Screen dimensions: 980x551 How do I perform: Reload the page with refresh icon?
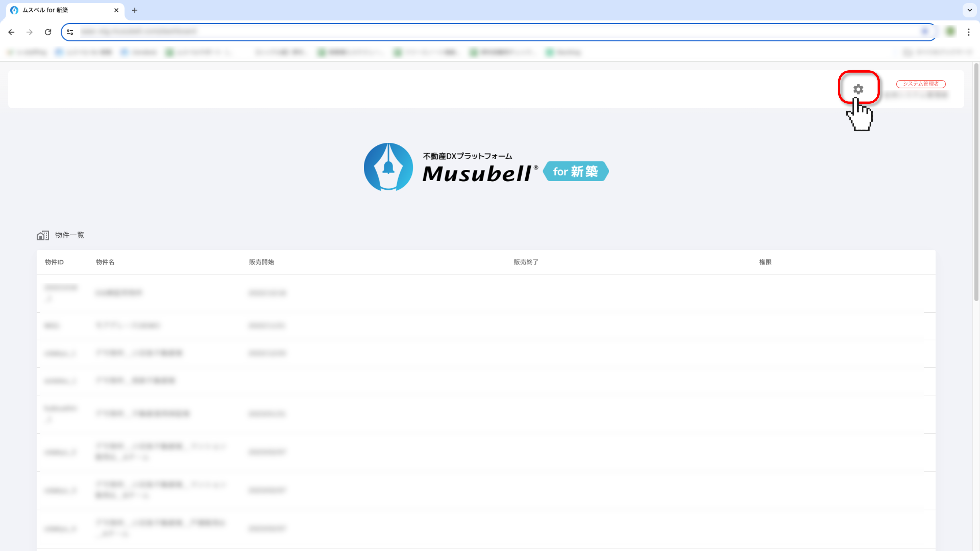(x=48, y=32)
